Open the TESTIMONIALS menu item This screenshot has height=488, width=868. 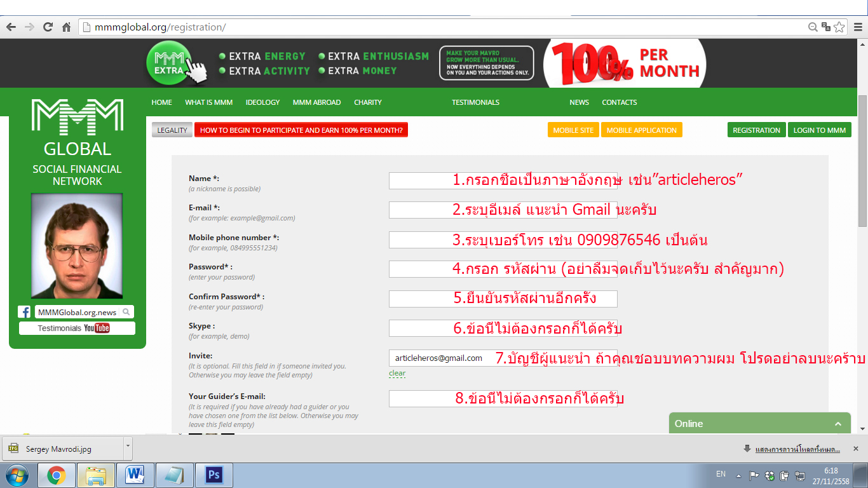pyautogui.click(x=475, y=102)
